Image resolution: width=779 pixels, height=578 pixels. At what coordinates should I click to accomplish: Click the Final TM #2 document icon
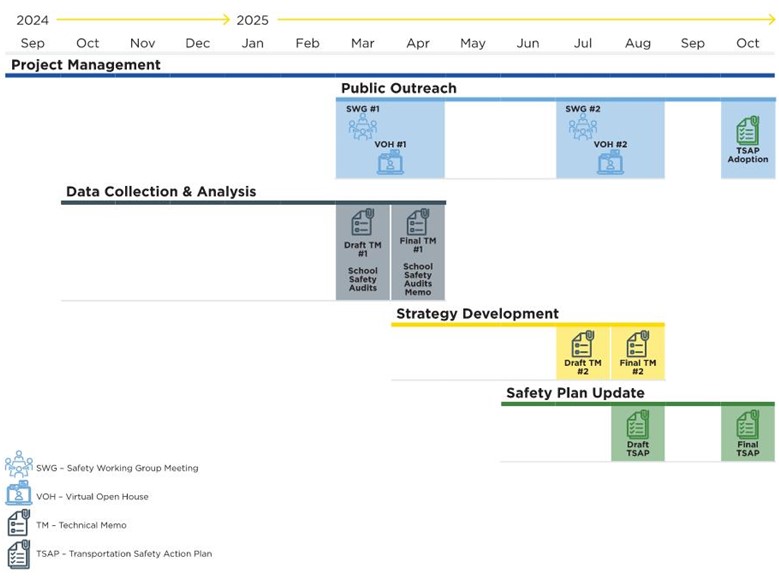pos(638,344)
